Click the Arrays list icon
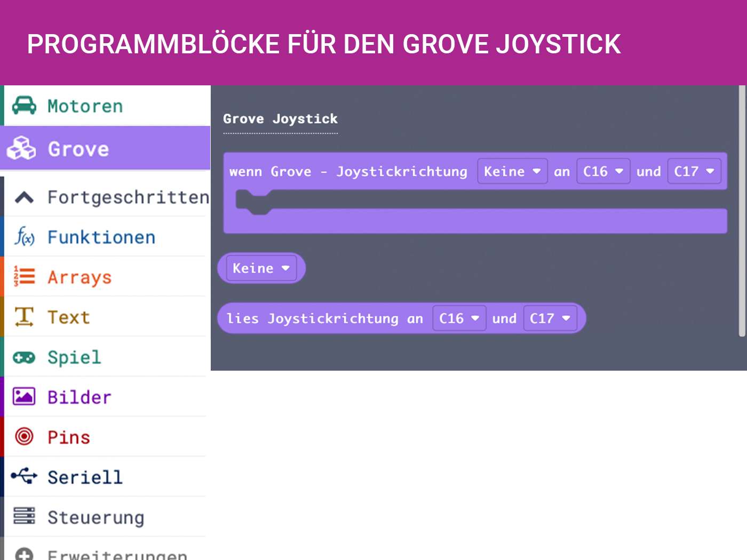The width and height of the screenshot is (747, 560). (24, 277)
